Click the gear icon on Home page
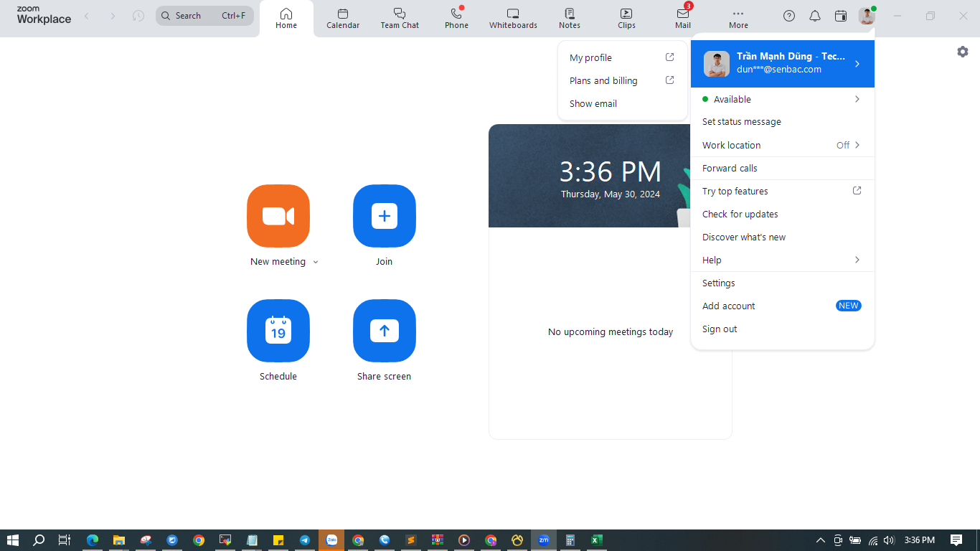980x551 pixels. point(963,52)
